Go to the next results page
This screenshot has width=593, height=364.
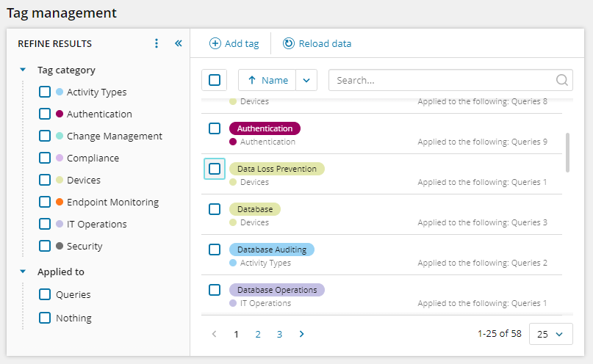(x=301, y=334)
